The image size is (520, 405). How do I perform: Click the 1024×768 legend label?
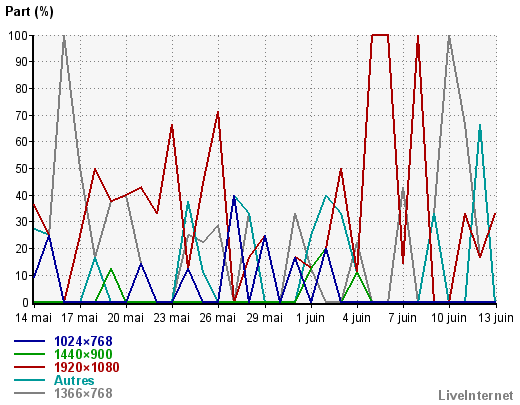pos(83,341)
